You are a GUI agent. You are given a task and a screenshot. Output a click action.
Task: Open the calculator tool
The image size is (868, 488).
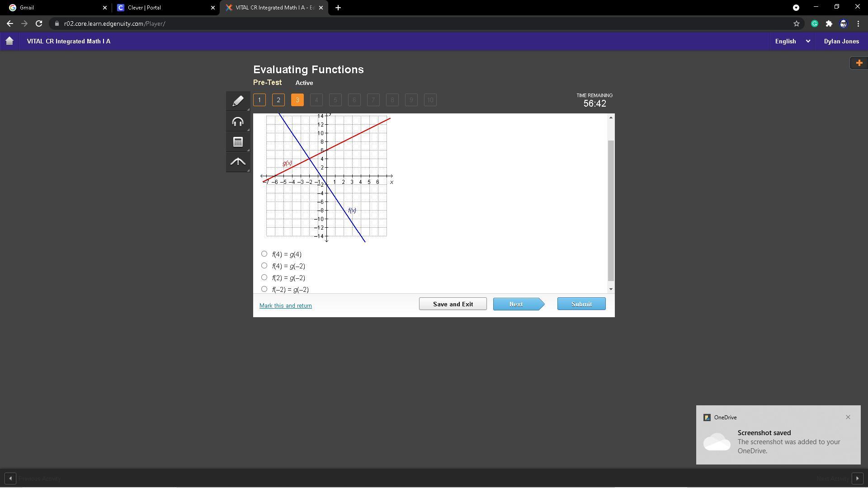coord(238,142)
